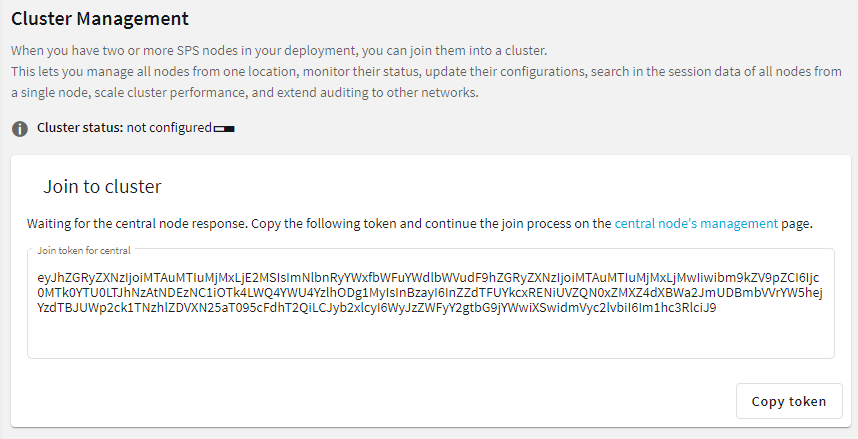Viewport: 858px width, 439px height.
Task: Focus the Join token for central text area
Action: point(431,304)
